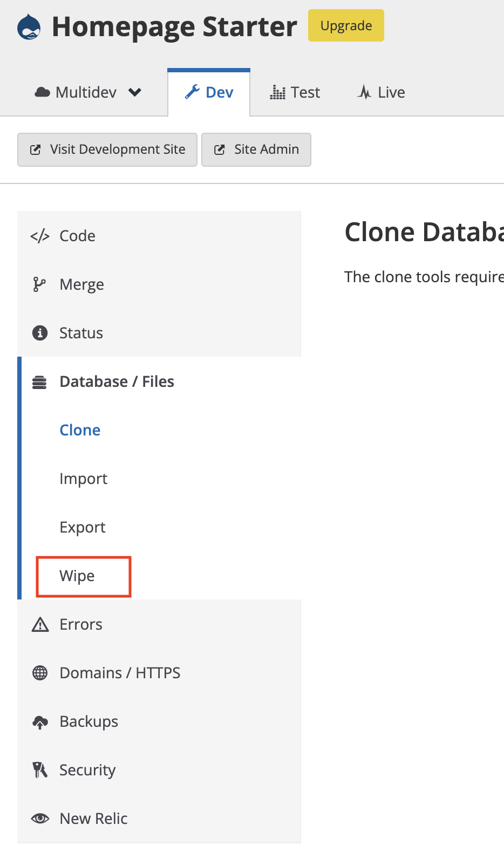Viewport: 504px width, 859px height.
Task: Click the Merge branch icon
Action: 39,284
